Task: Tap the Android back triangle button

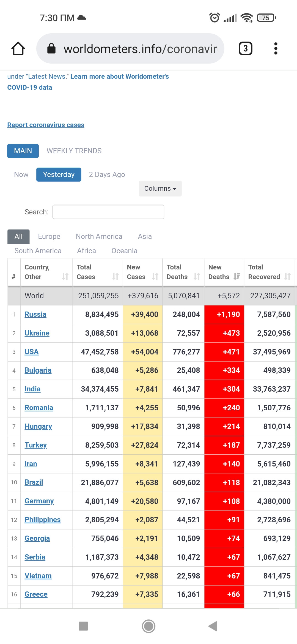Action: [213, 626]
